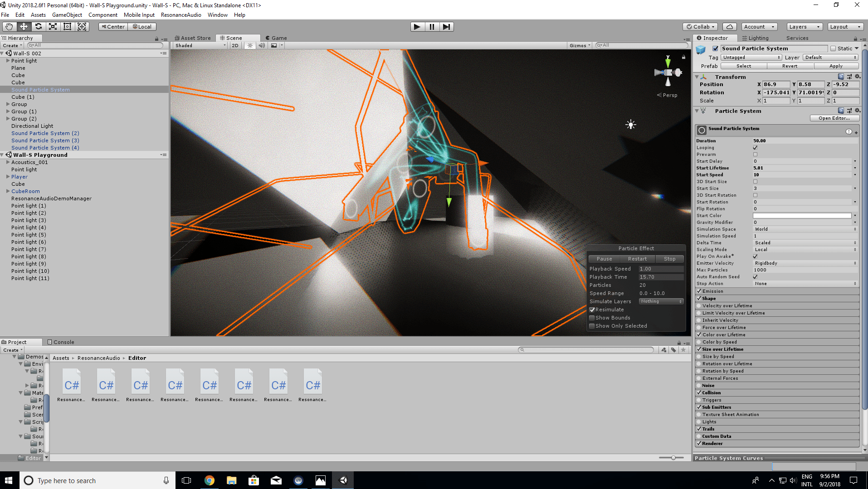Click the Open Editor button
Screen dimensions: 868x489
click(834, 118)
